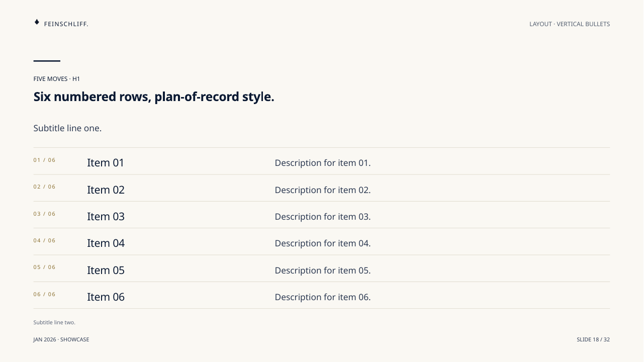The height and width of the screenshot is (362, 644).
Task: Select Description for item 05 text
Action: 323,270
